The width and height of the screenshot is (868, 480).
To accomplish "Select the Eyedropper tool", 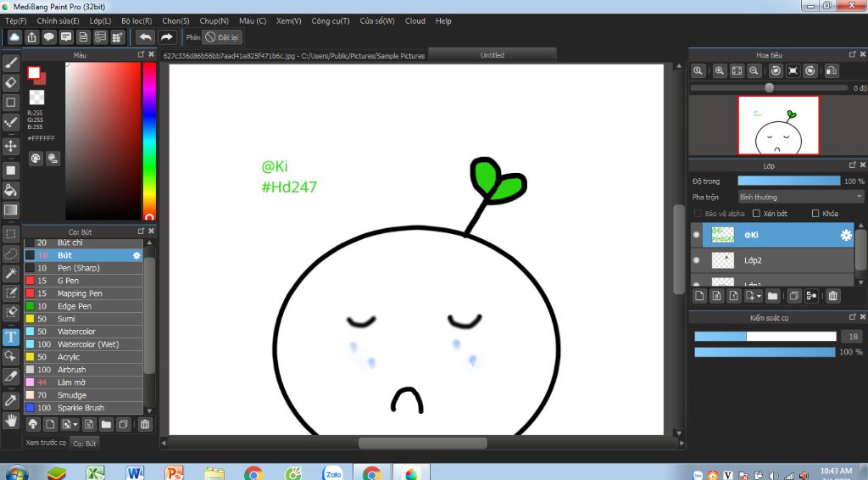I will [x=10, y=401].
